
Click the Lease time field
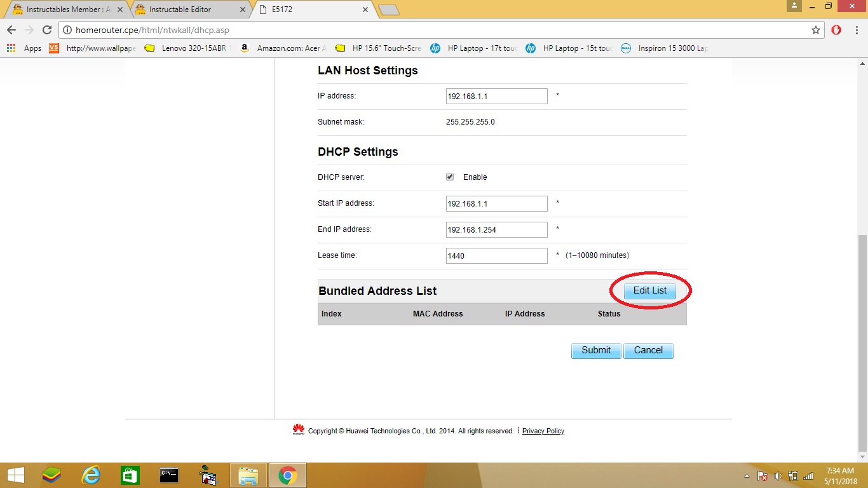pyautogui.click(x=497, y=255)
